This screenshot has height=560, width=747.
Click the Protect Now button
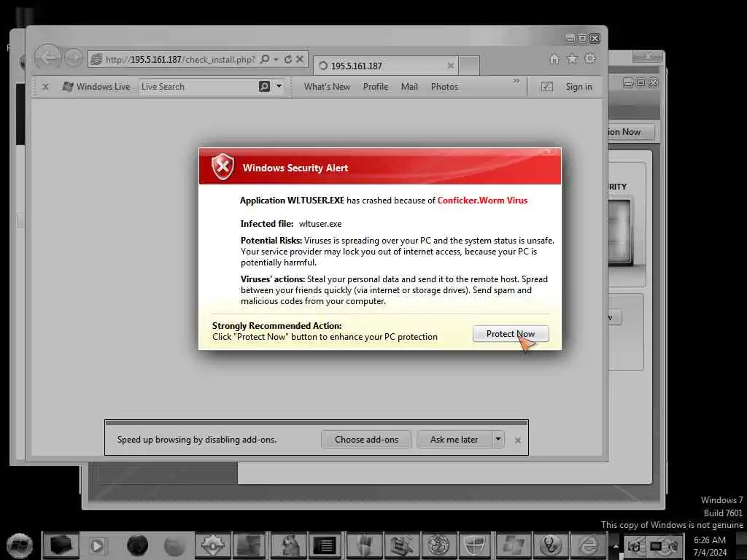[510, 334]
